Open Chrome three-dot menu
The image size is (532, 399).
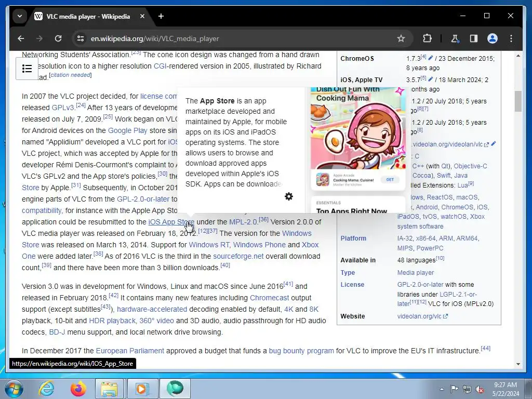511,38
